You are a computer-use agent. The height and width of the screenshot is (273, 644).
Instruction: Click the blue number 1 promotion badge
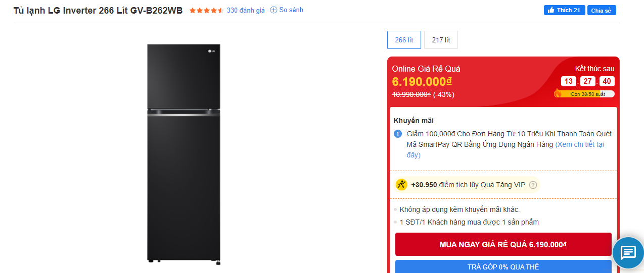click(397, 134)
